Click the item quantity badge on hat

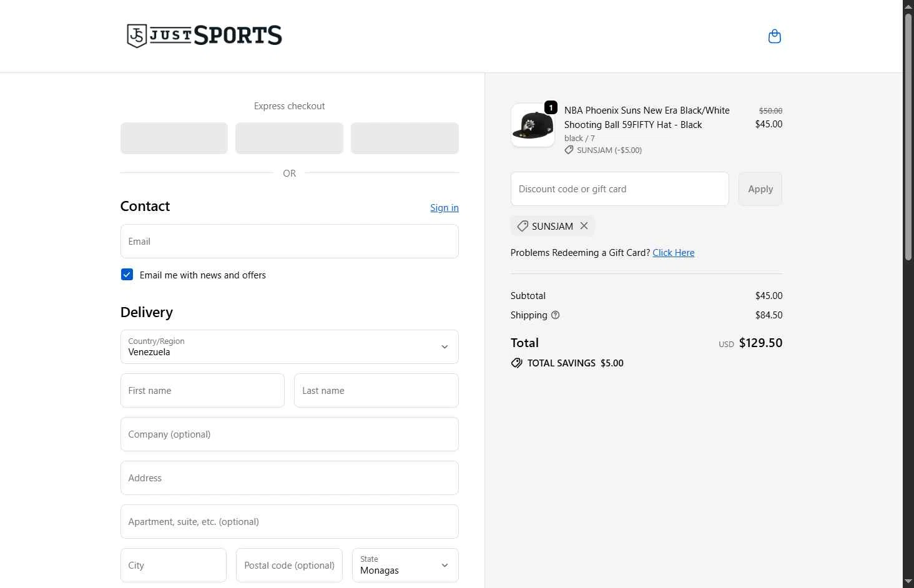[x=551, y=107]
